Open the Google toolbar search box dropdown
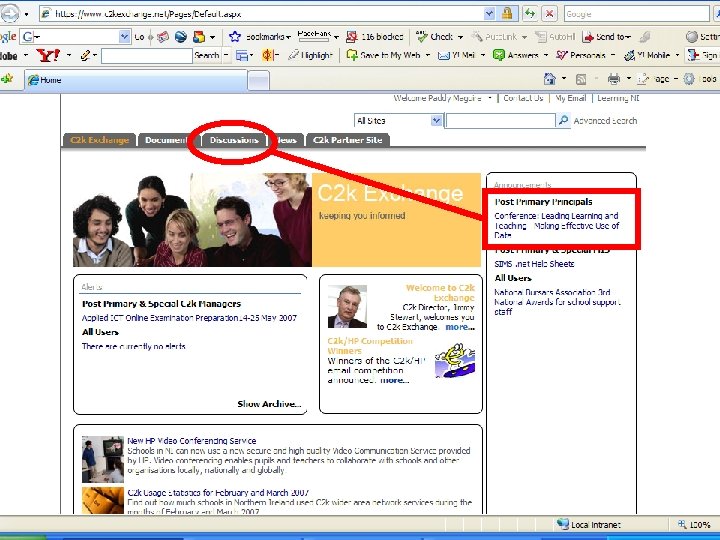This screenshot has height=540, width=720. coord(124,36)
